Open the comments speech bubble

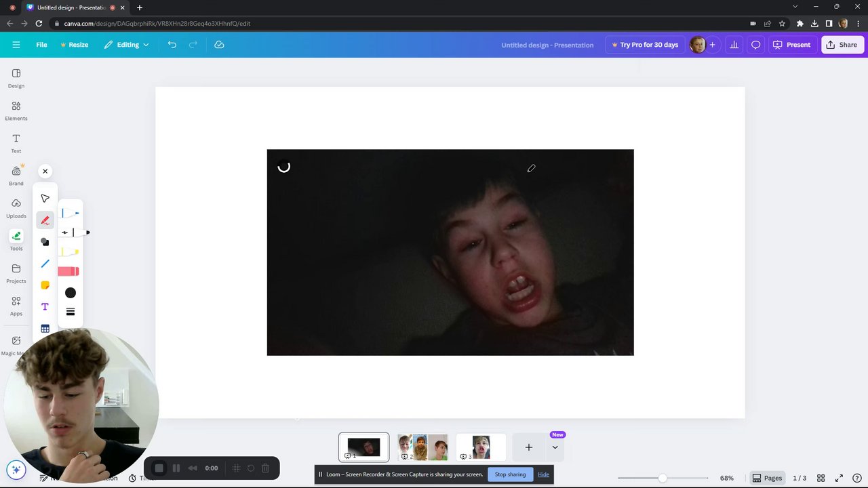(x=755, y=45)
